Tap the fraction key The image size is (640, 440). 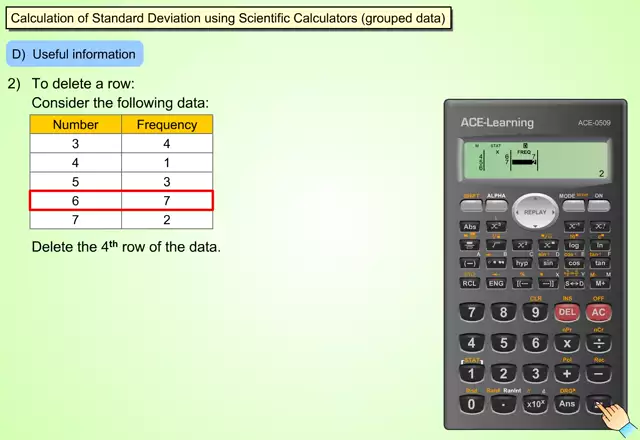pos(470,245)
